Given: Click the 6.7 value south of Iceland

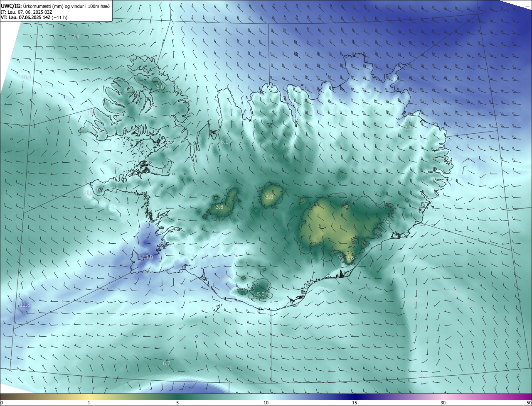Looking at the screenshot, I should click(x=167, y=363).
